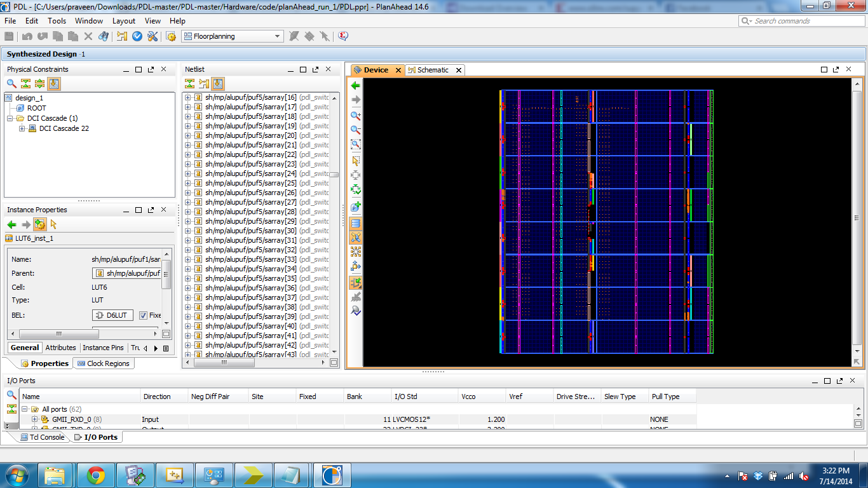The image size is (868, 488).
Task: Toggle the show routing resources button in Device toolbar
Action: pyautogui.click(x=356, y=223)
